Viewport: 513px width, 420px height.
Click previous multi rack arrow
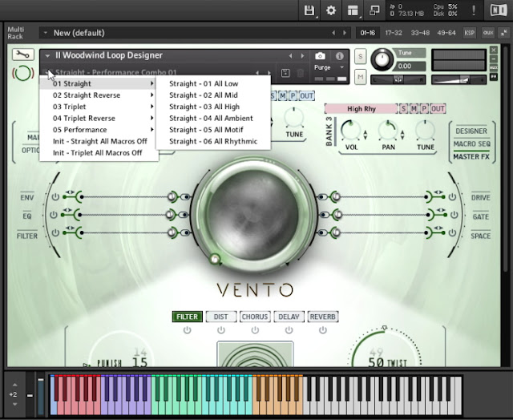333,33
